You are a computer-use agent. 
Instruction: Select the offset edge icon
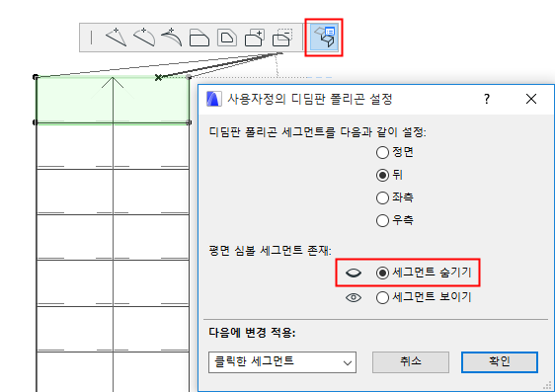[199, 38]
